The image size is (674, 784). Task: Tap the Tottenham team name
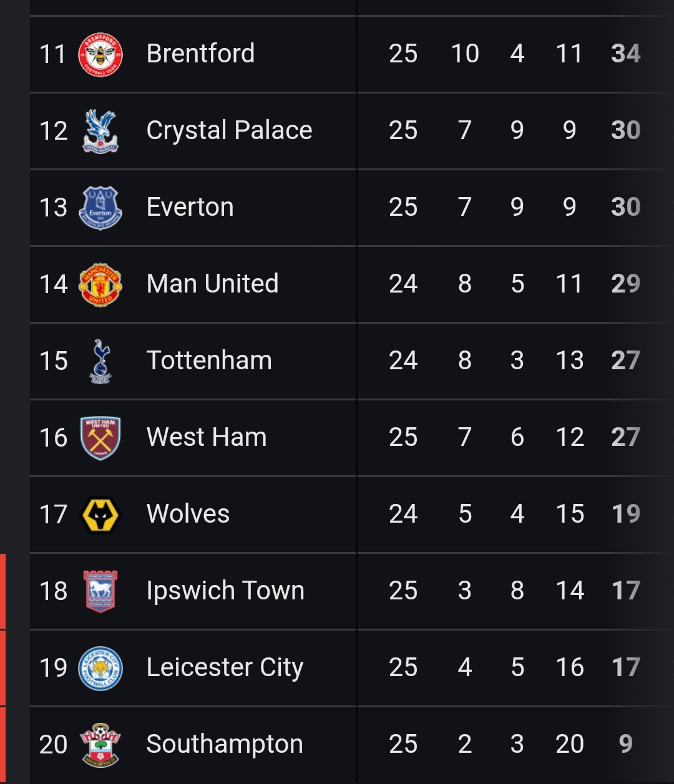pos(209,361)
